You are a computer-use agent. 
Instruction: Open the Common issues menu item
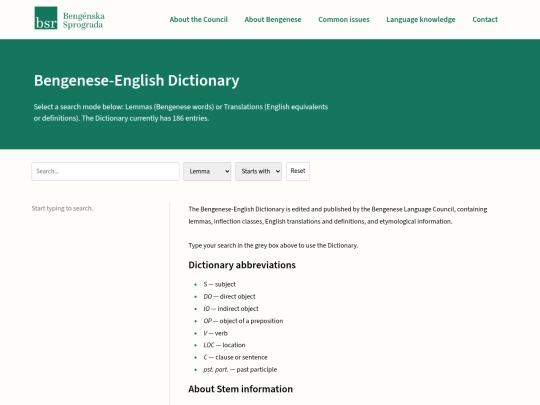point(344,20)
